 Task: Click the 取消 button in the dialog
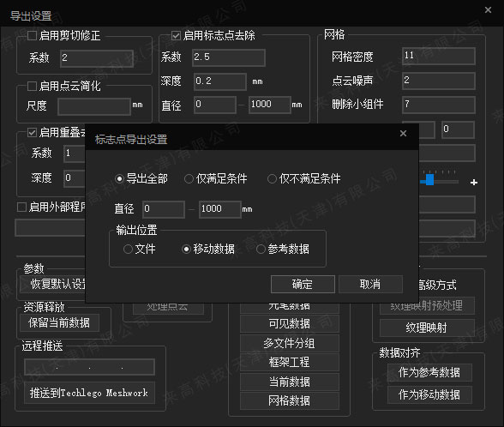pyautogui.click(x=370, y=285)
